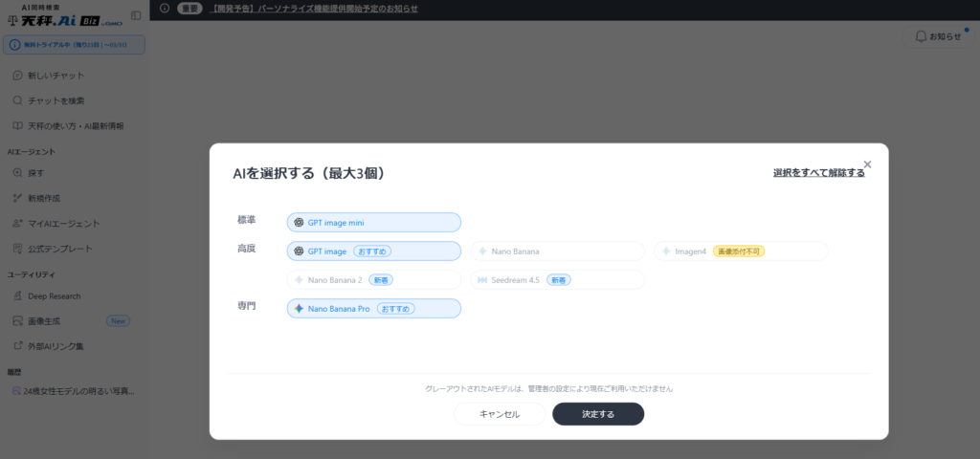Toggle the GPT image model chip
980x459 pixels.
pos(373,251)
